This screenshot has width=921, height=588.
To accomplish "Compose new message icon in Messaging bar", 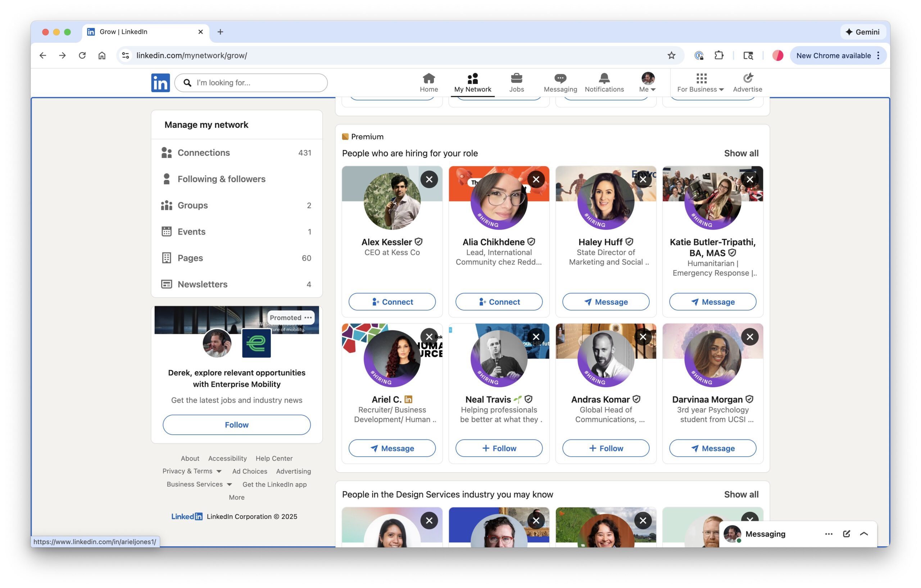I will pyautogui.click(x=846, y=534).
